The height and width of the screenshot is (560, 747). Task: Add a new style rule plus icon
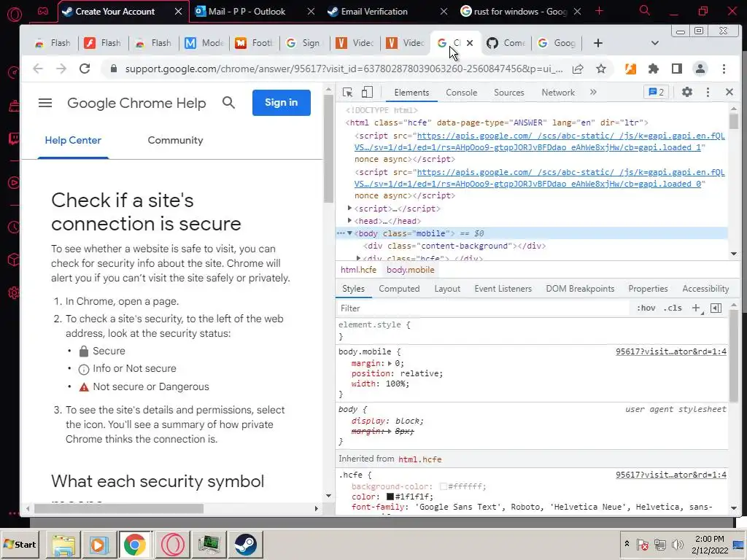click(697, 308)
